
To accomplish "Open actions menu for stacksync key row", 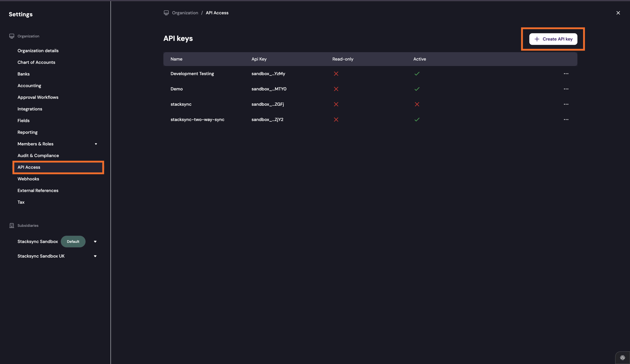I will click(566, 104).
